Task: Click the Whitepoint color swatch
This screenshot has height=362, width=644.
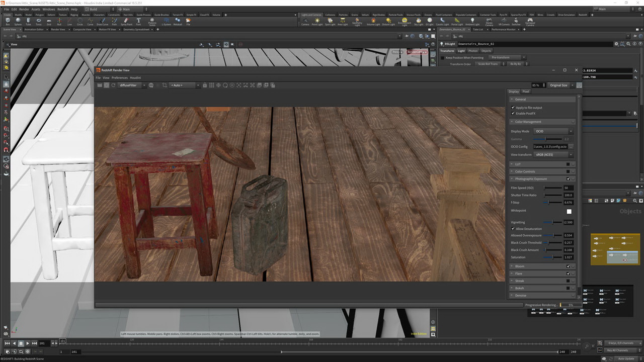Action: tap(569, 211)
